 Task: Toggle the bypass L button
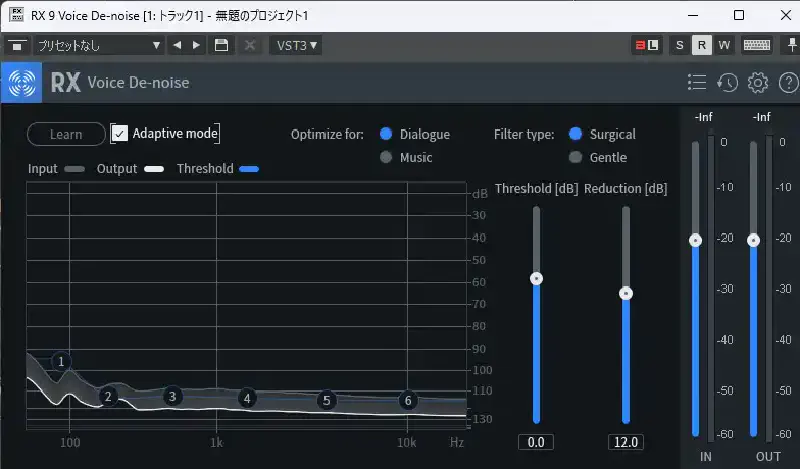(x=646, y=45)
